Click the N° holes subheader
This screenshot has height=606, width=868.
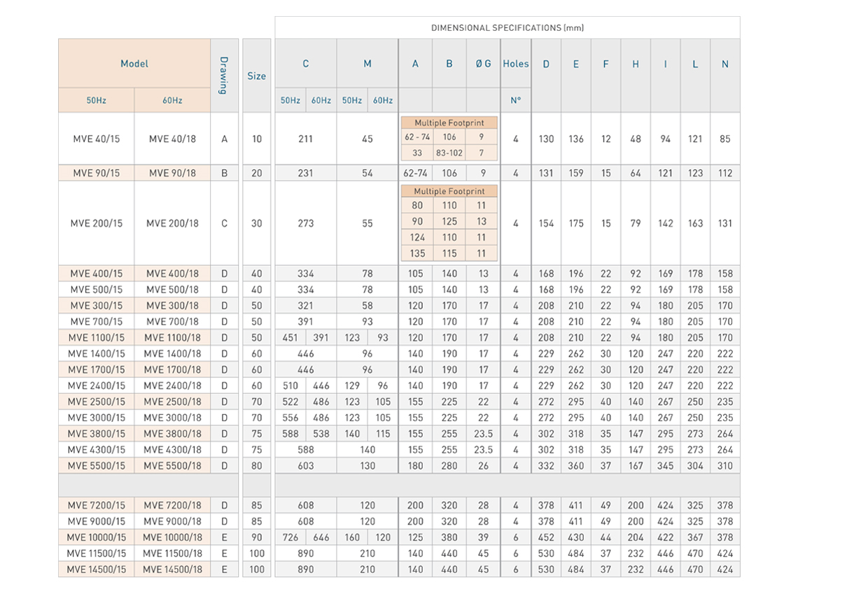516,100
